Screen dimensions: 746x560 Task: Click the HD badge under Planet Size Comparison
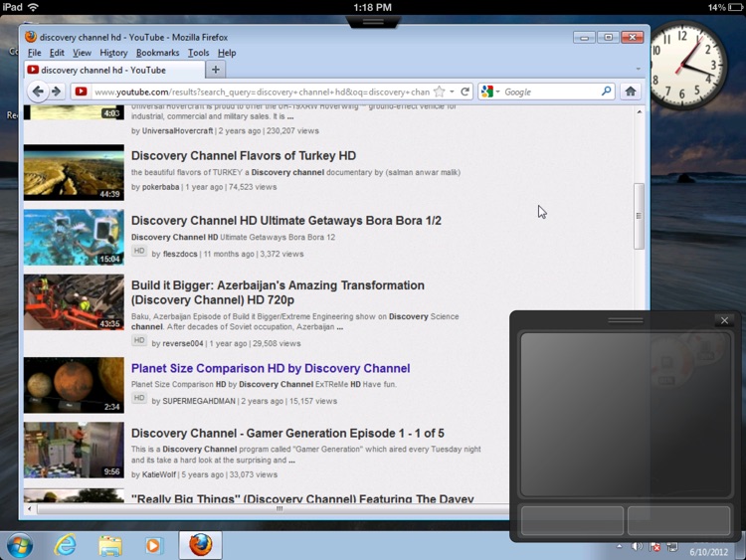pos(139,398)
